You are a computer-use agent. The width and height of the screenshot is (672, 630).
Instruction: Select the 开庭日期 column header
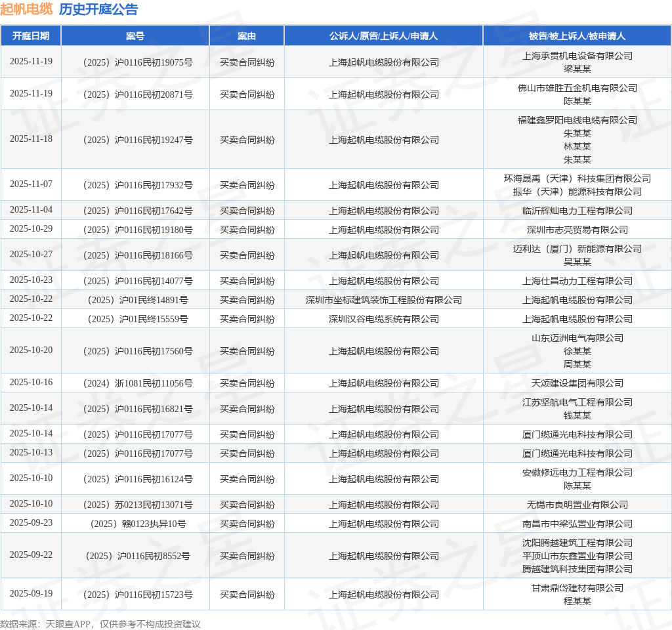[x=31, y=36]
